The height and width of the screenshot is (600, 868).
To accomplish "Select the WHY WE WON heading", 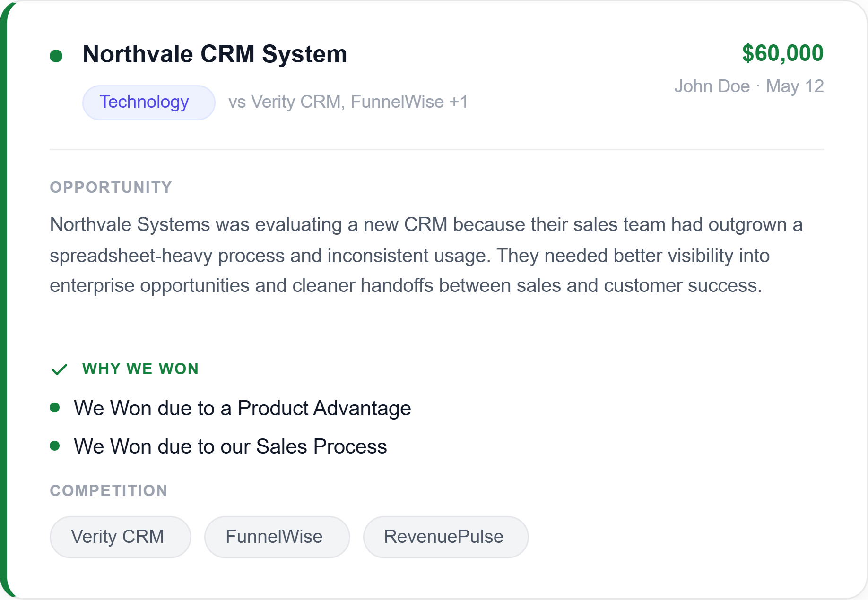I will (140, 369).
